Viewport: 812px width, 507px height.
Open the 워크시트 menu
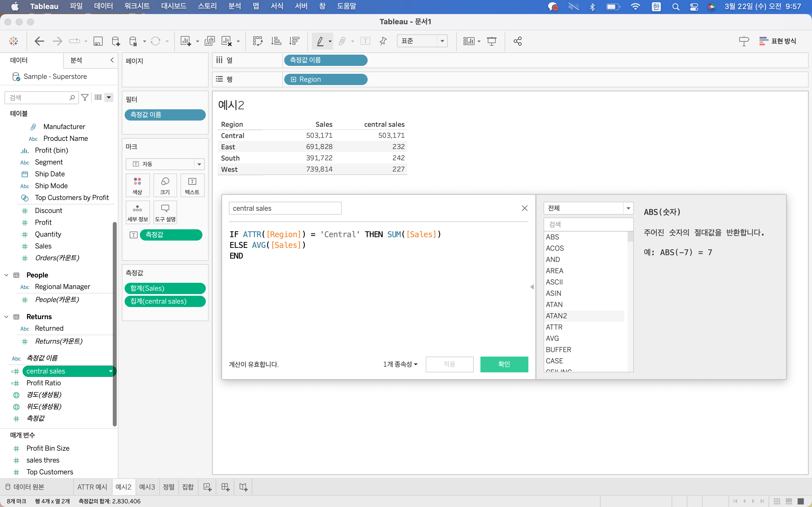click(137, 6)
